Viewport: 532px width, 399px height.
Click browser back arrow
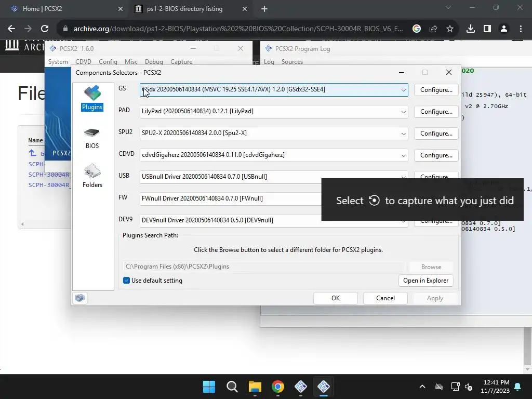(11, 29)
